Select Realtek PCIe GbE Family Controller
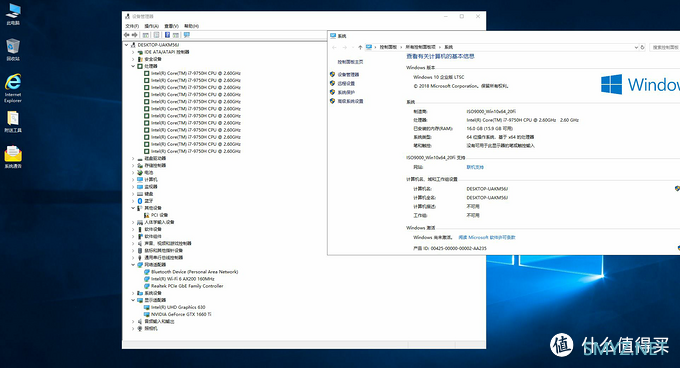 [187, 286]
